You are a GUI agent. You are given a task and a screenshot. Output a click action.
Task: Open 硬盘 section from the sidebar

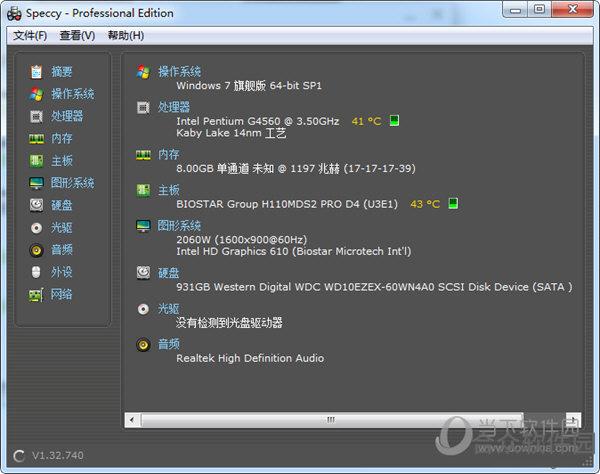pyautogui.click(x=62, y=205)
